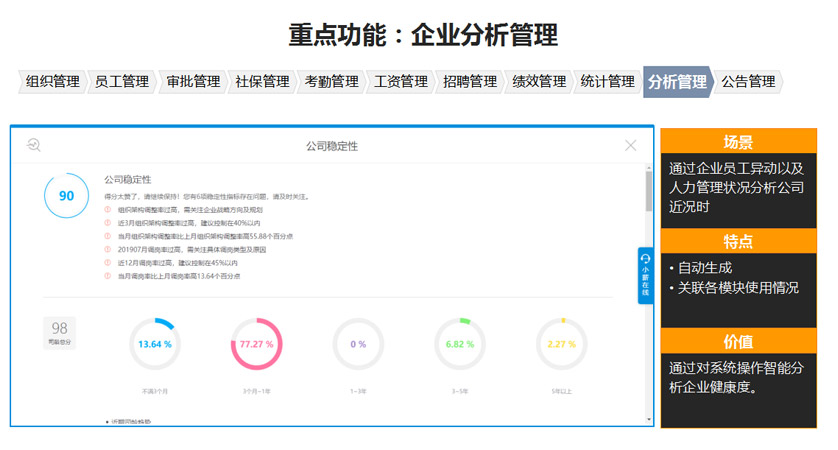Select the 考勤管理 tab
This screenshot has height=450, width=838.
[331, 82]
